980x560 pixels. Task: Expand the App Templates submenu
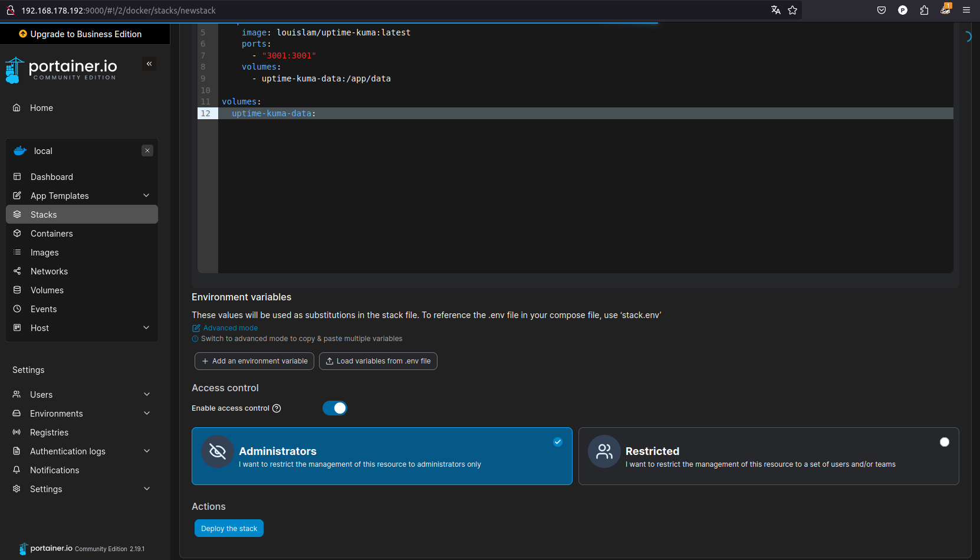146,196
